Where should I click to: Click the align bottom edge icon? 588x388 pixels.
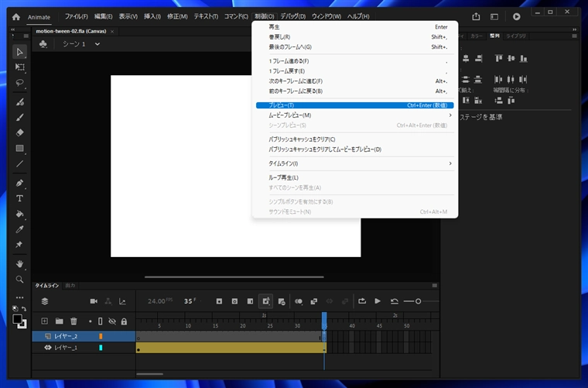pyautogui.click(x=524, y=59)
